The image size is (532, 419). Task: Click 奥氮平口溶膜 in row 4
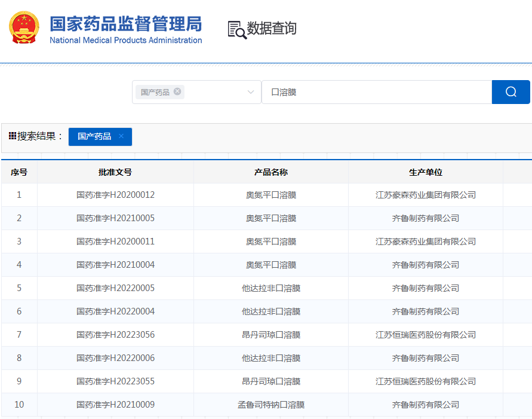tap(270, 265)
